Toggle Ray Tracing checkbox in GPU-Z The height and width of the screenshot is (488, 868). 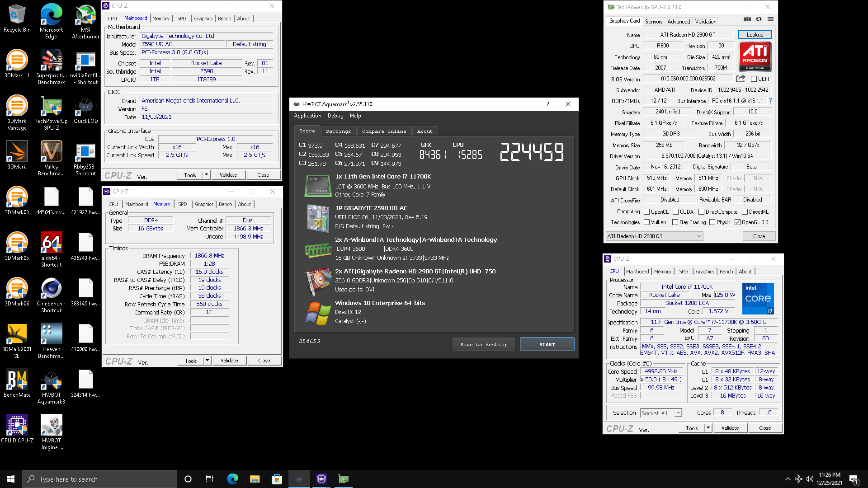(675, 222)
